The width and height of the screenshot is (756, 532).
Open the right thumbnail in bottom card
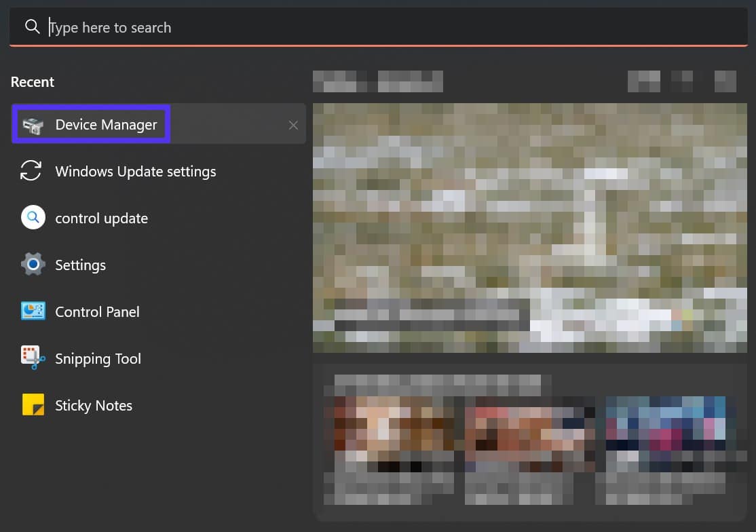click(x=665, y=434)
